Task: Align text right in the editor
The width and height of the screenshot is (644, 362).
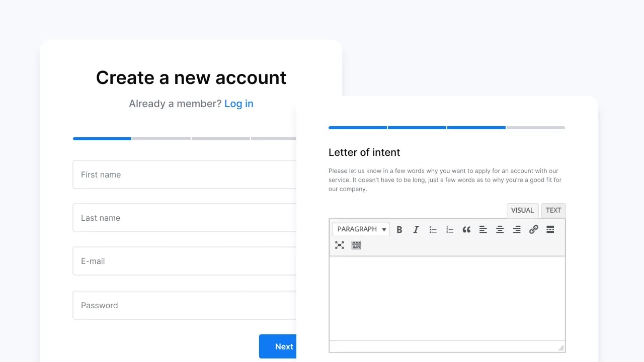Action: tap(517, 230)
